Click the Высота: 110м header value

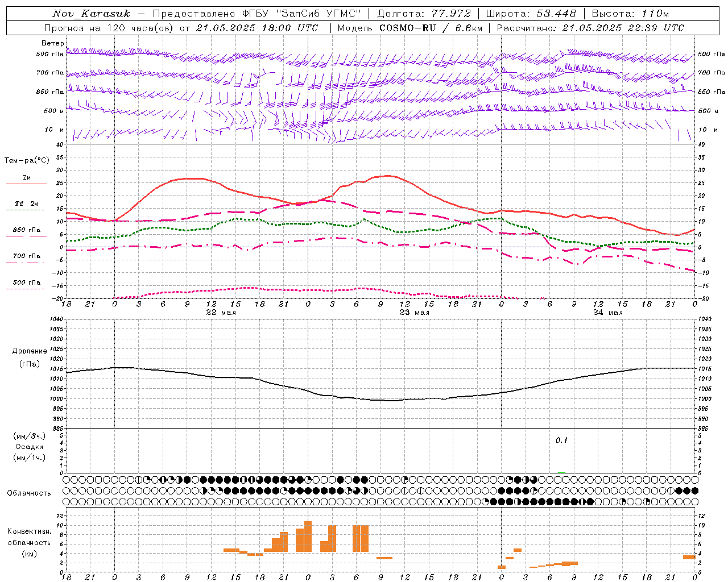click(x=630, y=14)
